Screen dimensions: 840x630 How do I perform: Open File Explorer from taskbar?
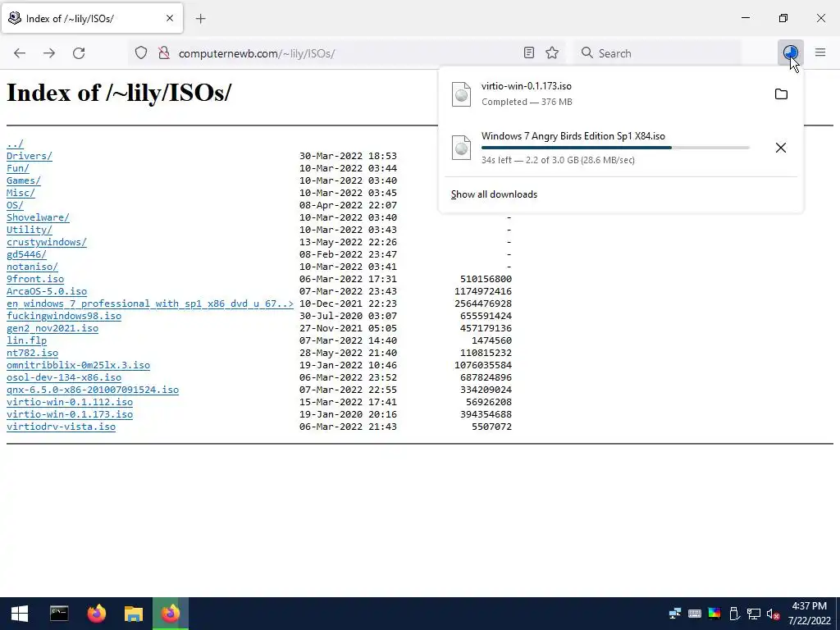[x=134, y=614]
